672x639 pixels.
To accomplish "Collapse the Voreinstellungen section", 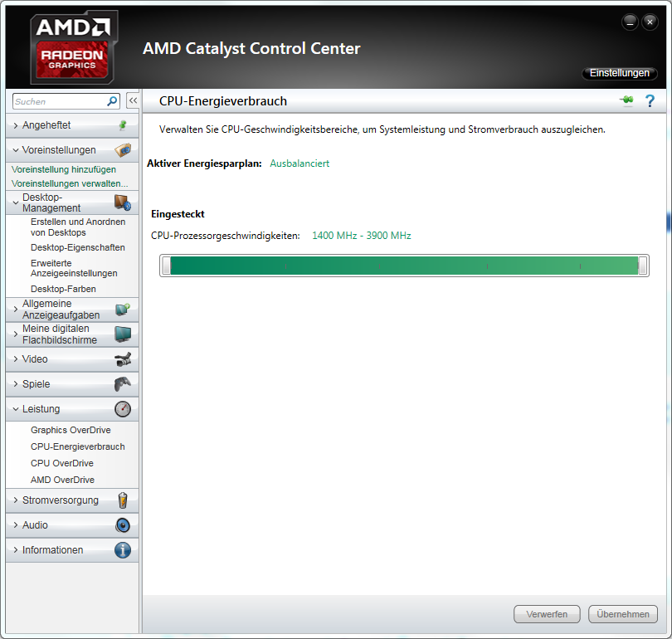I will [16, 150].
